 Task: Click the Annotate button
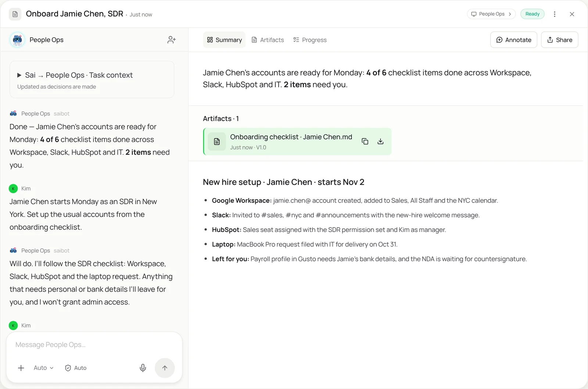[x=514, y=40]
